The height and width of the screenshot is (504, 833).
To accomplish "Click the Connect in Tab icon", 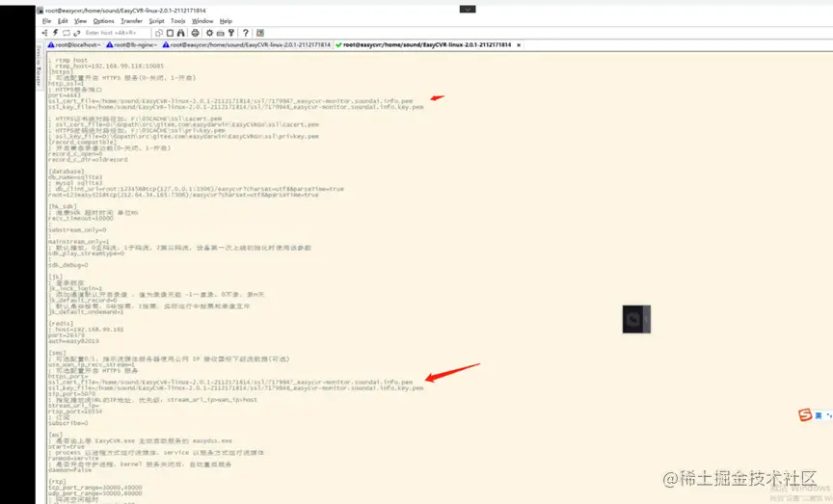I will [x=67, y=33].
